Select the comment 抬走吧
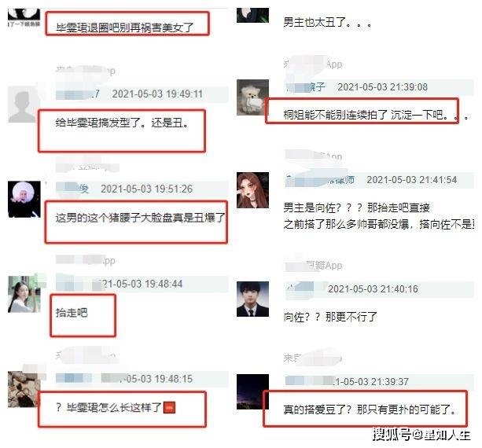This screenshot has height=448, width=482. [x=72, y=313]
